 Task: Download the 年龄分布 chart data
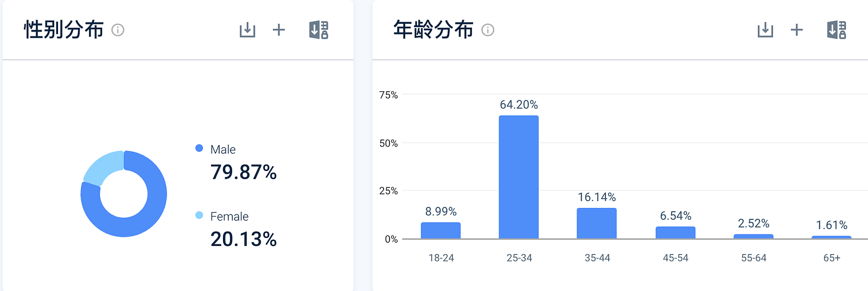(765, 30)
